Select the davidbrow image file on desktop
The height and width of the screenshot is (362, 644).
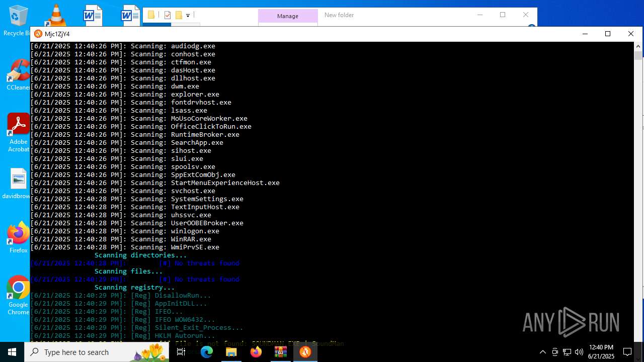[17, 184]
